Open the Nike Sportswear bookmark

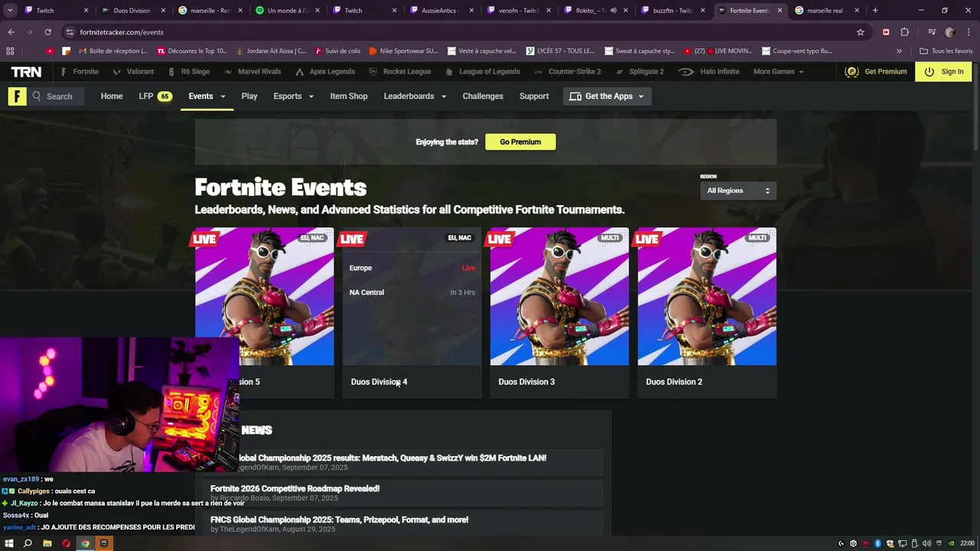(x=403, y=51)
